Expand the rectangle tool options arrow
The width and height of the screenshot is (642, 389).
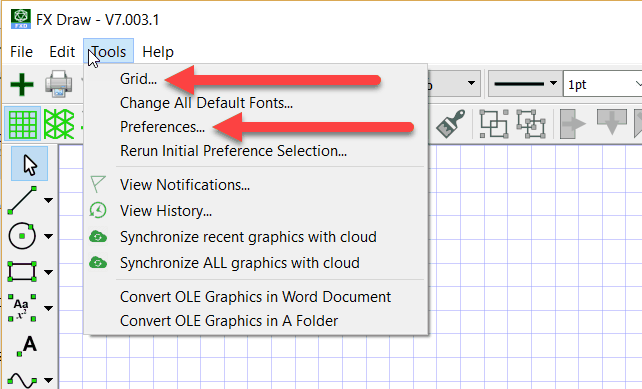48,272
